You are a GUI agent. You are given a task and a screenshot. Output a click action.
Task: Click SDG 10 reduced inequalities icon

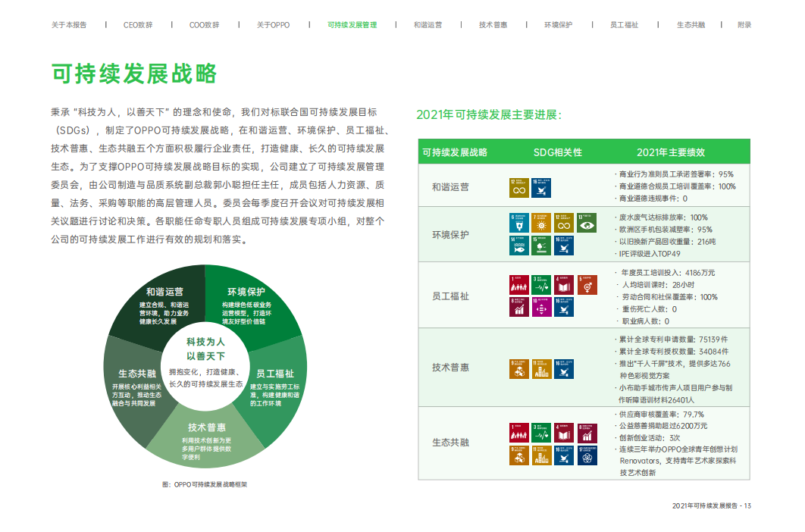tap(541, 307)
